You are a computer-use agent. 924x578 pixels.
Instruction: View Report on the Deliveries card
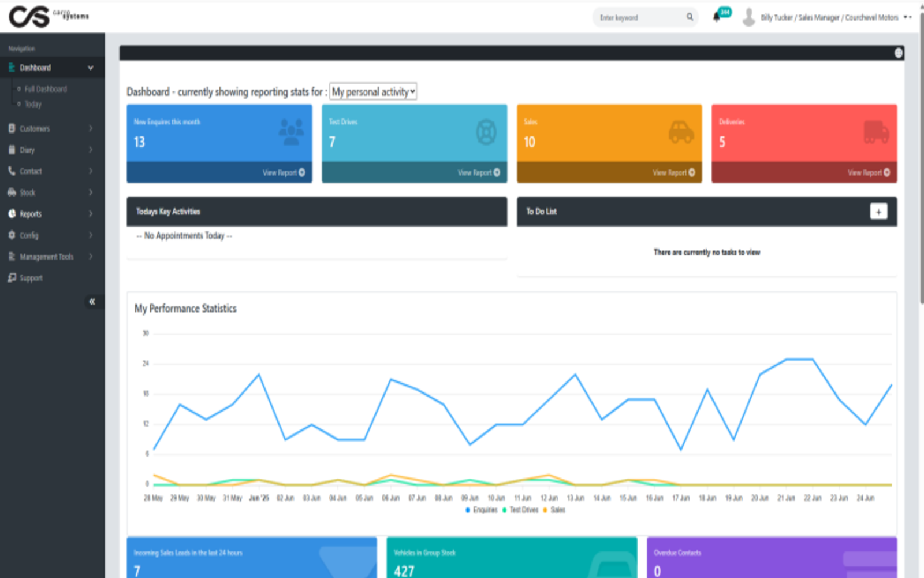pos(868,172)
